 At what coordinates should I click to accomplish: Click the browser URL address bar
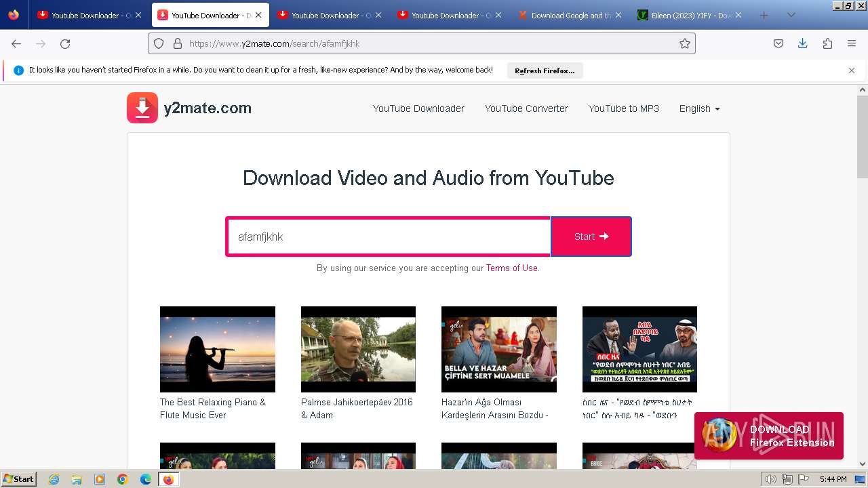point(422,43)
